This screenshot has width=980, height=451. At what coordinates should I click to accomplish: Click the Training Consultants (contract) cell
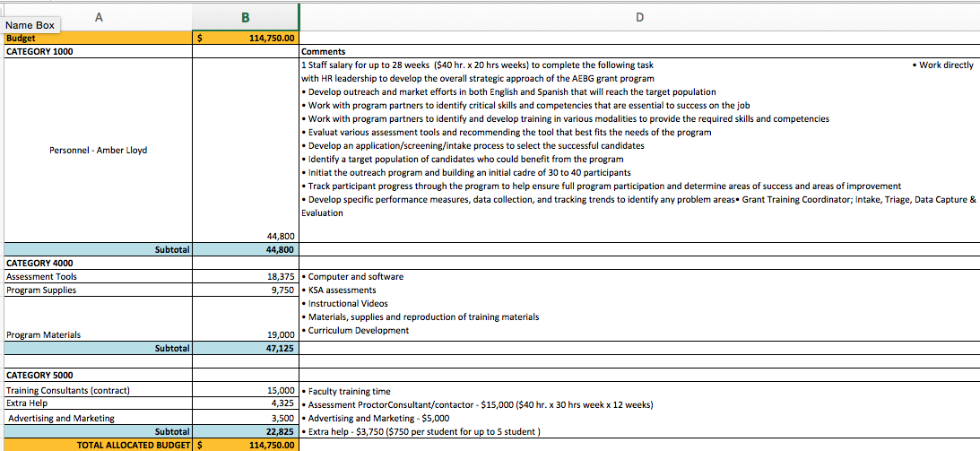[97, 391]
